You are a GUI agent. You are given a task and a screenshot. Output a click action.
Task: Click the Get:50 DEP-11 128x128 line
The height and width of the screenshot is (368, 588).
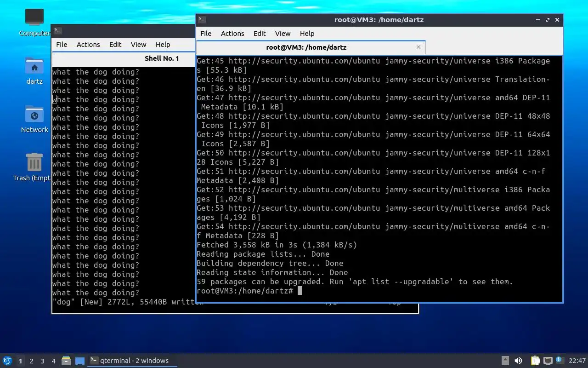(x=373, y=157)
